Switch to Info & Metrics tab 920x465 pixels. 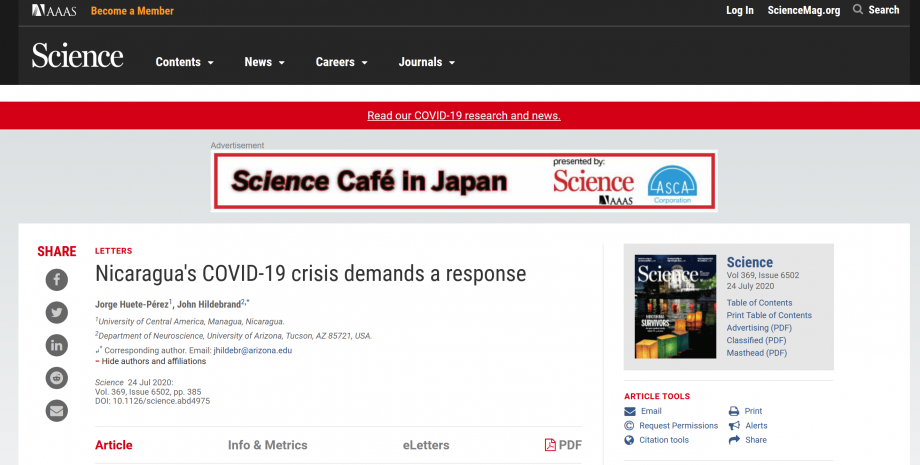point(267,445)
